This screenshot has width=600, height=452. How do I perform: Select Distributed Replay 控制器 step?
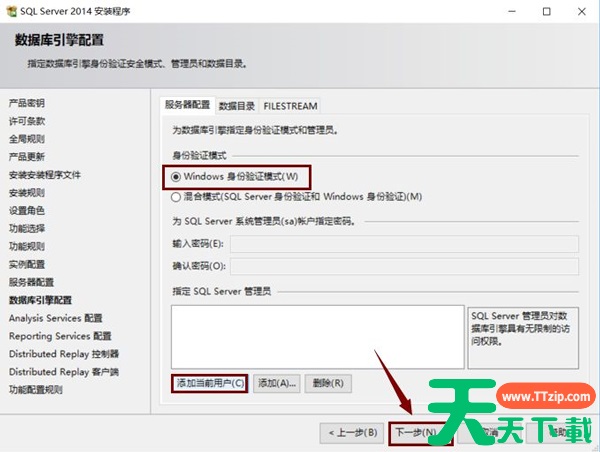[64, 354]
